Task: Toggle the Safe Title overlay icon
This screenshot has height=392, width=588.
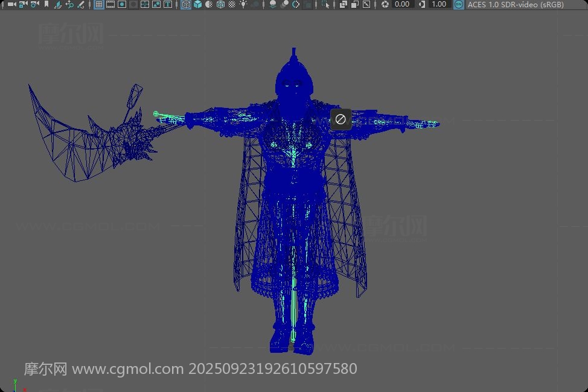Action: (x=168, y=4)
